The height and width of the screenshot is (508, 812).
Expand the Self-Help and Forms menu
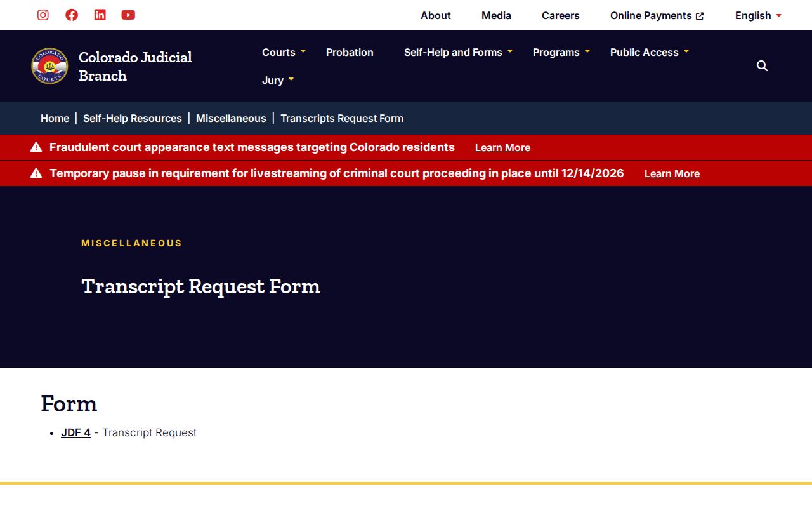pyautogui.click(x=458, y=52)
